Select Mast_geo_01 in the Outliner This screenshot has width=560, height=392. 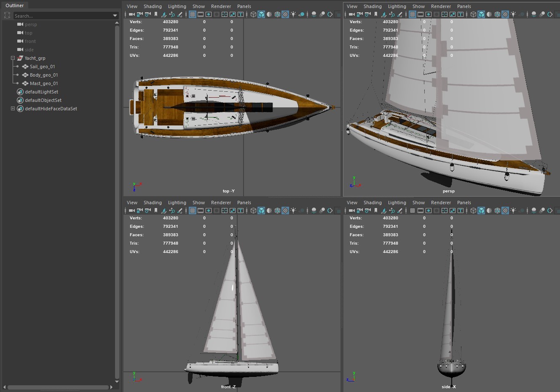pyautogui.click(x=43, y=83)
